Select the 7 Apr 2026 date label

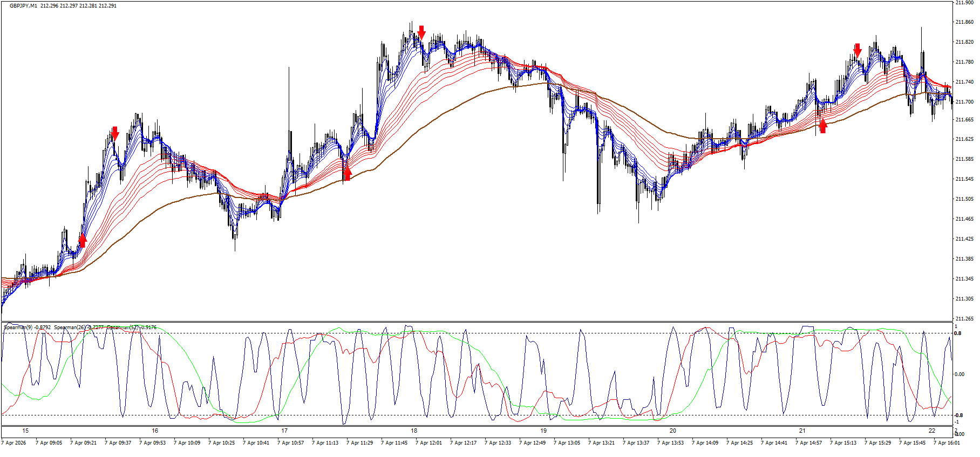[14, 443]
